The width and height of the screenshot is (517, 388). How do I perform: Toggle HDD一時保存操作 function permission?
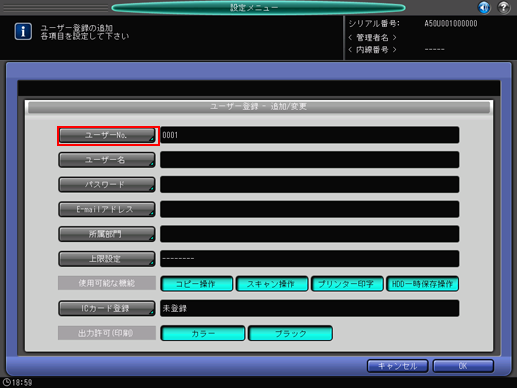click(422, 284)
